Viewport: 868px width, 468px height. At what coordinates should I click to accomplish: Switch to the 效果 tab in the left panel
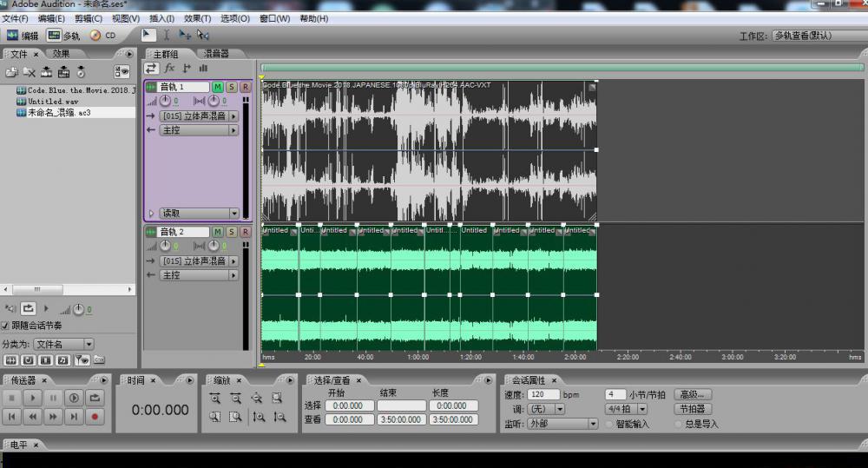pyautogui.click(x=61, y=54)
